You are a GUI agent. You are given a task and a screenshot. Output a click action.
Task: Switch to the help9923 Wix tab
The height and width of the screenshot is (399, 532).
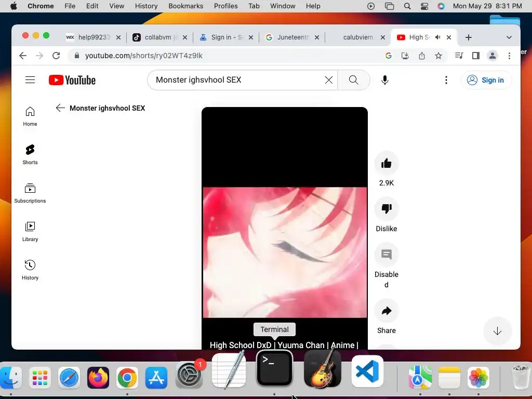[94, 37]
